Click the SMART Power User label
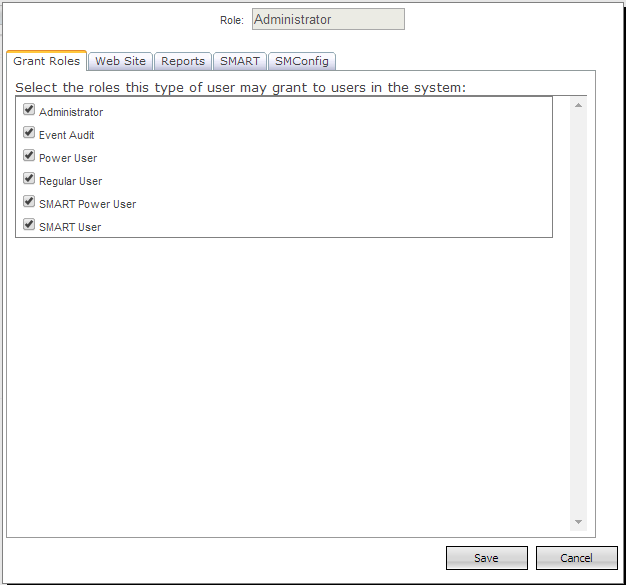Viewport: 626px width, 585px height. (87, 204)
